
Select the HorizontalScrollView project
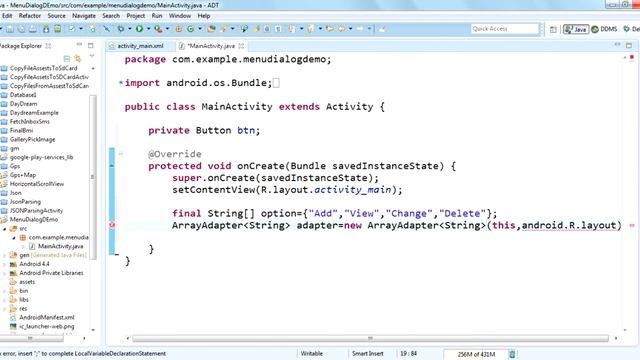(37, 184)
